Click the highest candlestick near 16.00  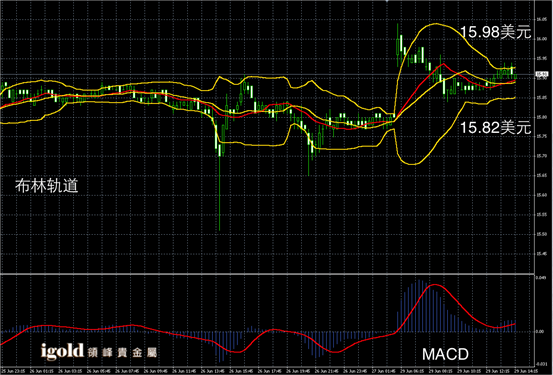pos(398,44)
